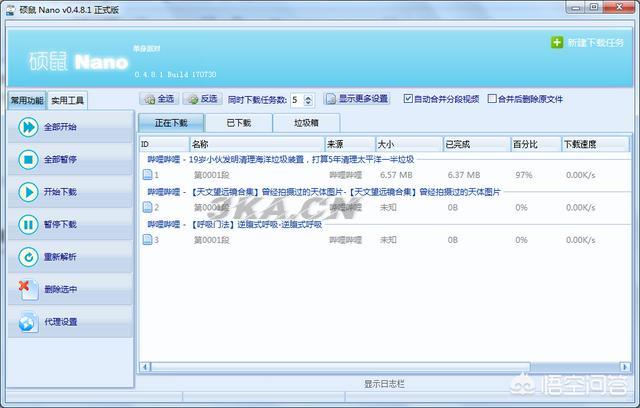Open the 垃圾箱 tab
This screenshot has height=408, width=640.
click(307, 123)
